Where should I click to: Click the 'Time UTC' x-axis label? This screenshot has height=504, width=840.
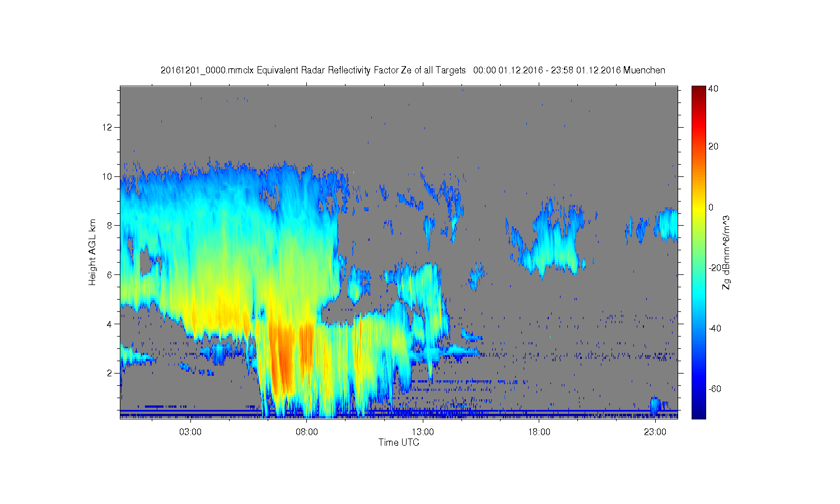tap(399, 442)
